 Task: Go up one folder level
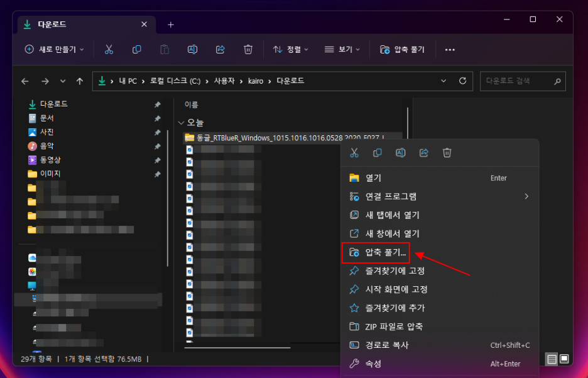[80, 81]
